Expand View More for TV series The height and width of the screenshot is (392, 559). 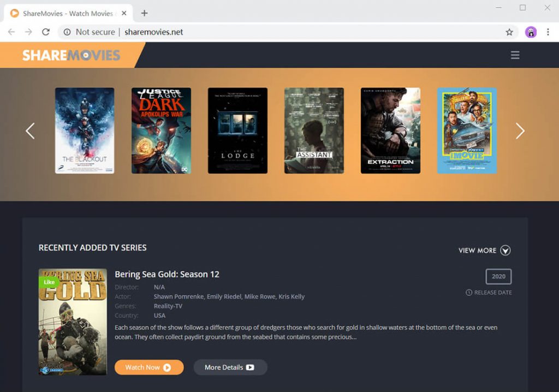pyautogui.click(x=485, y=251)
